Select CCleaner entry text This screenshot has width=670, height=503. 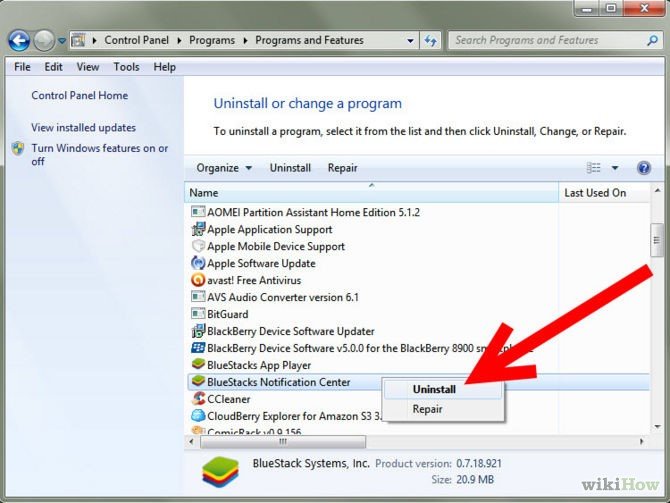229,399
